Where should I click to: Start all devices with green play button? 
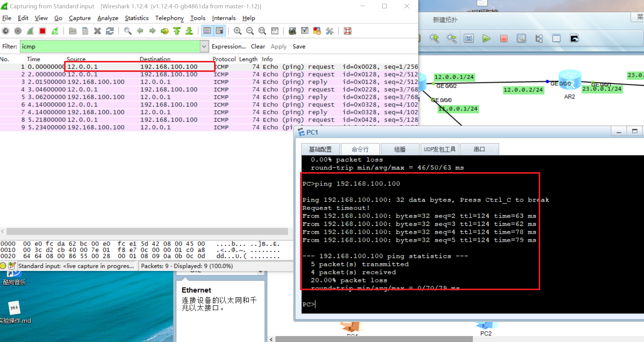click(486, 38)
